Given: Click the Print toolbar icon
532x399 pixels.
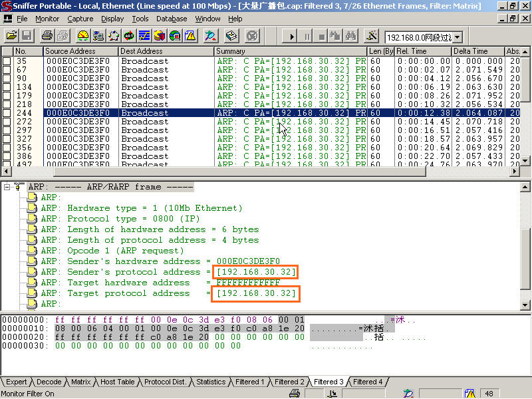Looking at the screenshot, I should pyautogui.click(x=47, y=36).
